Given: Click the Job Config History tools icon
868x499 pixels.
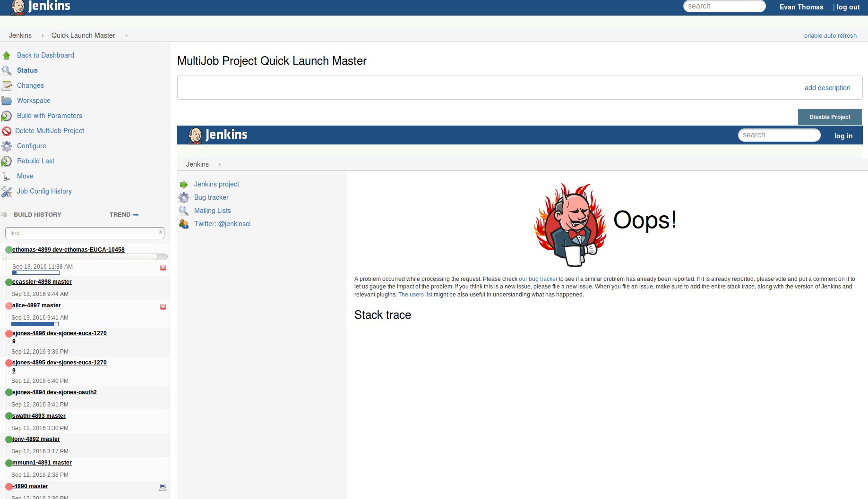Looking at the screenshot, I should coord(7,191).
